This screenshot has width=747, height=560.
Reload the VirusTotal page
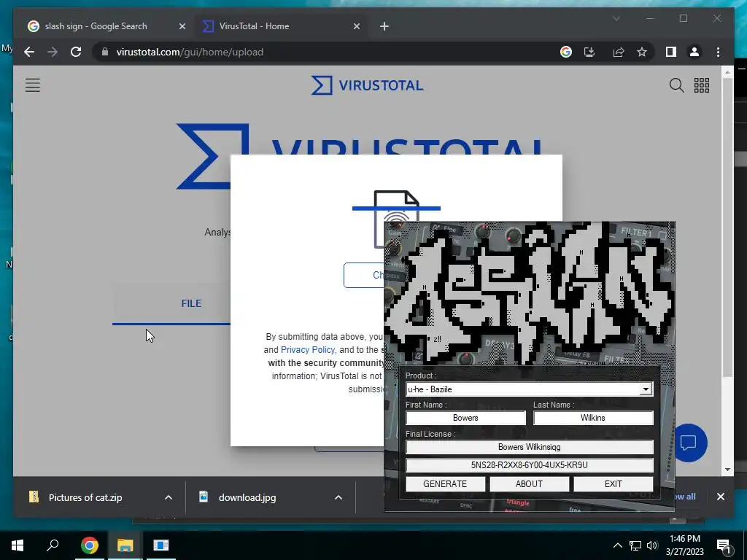(76, 52)
